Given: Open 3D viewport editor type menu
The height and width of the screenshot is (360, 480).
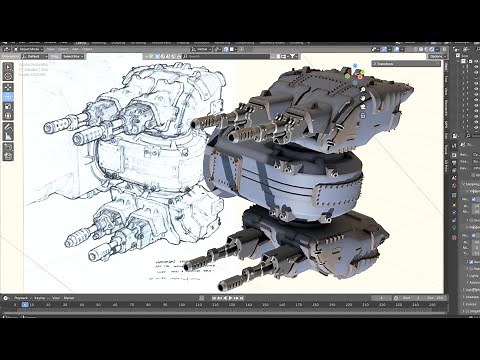Looking at the screenshot, I should point(6,49).
